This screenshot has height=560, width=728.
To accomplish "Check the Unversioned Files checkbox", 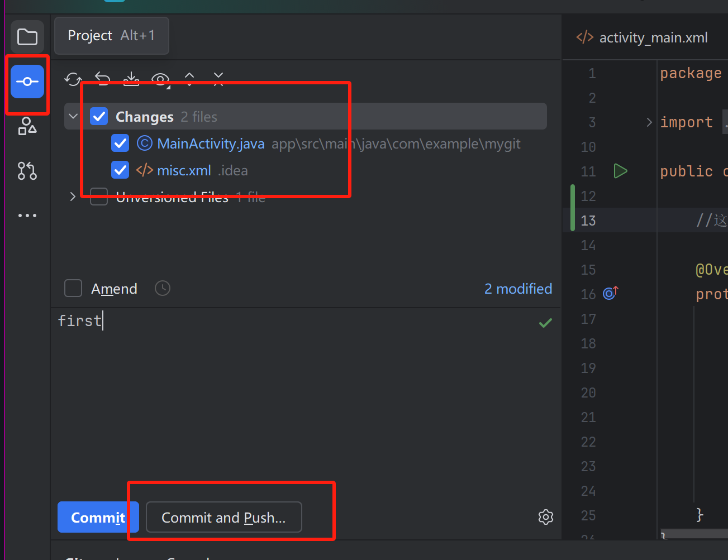I will [x=99, y=197].
